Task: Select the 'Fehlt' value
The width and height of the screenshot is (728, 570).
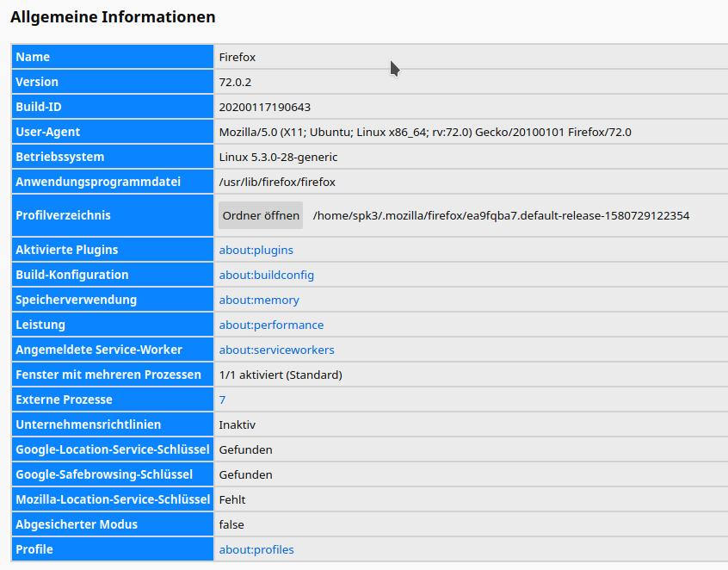Action: 232,500
